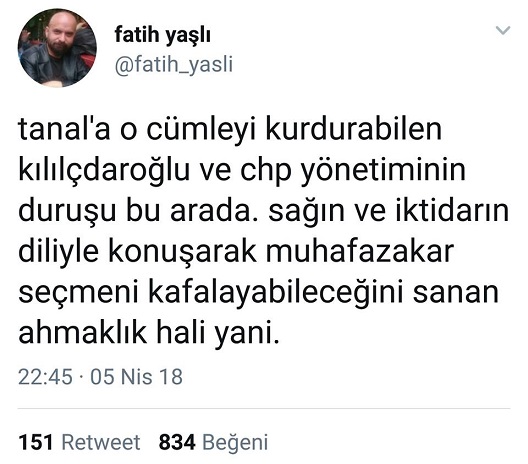The width and height of the screenshot is (528, 464).
Task: Select the word ahmaklık in last line
Action: 82,333
